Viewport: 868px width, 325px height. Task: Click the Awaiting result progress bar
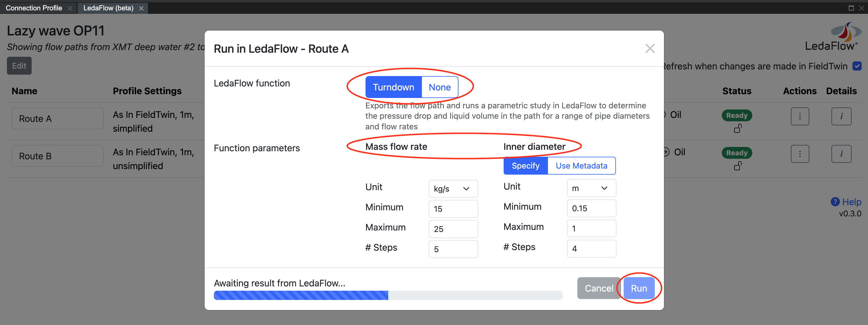tap(388, 295)
